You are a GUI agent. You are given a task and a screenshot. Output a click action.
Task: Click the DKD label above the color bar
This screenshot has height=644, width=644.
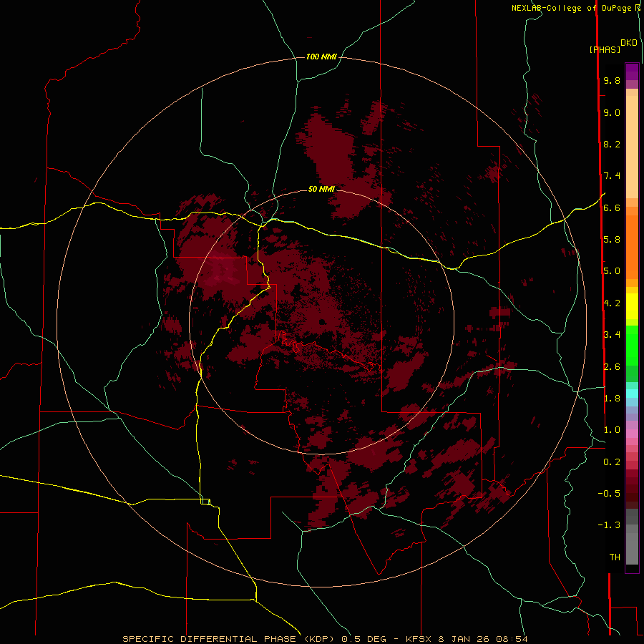629,43
